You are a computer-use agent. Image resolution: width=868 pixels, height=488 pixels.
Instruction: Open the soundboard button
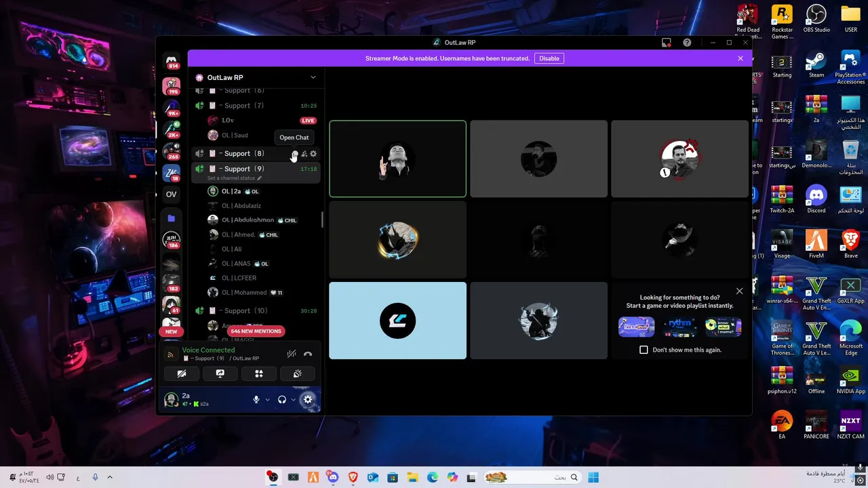coord(297,373)
